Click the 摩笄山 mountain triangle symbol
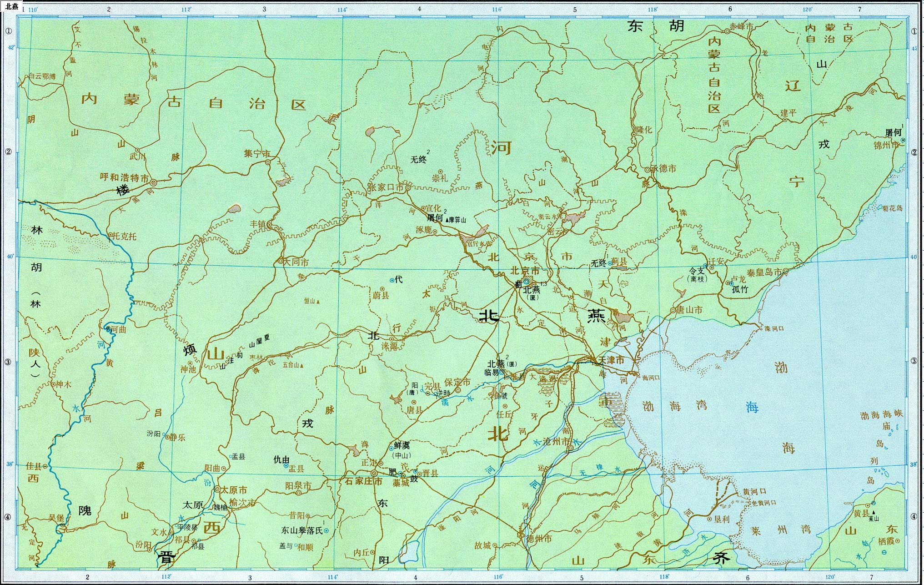 [x=447, y=220]
